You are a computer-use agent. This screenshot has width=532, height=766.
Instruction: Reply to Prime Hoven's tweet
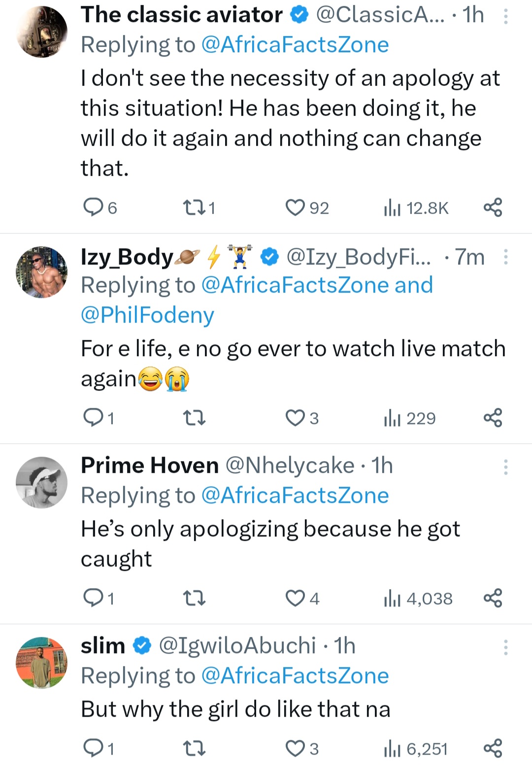93,598
